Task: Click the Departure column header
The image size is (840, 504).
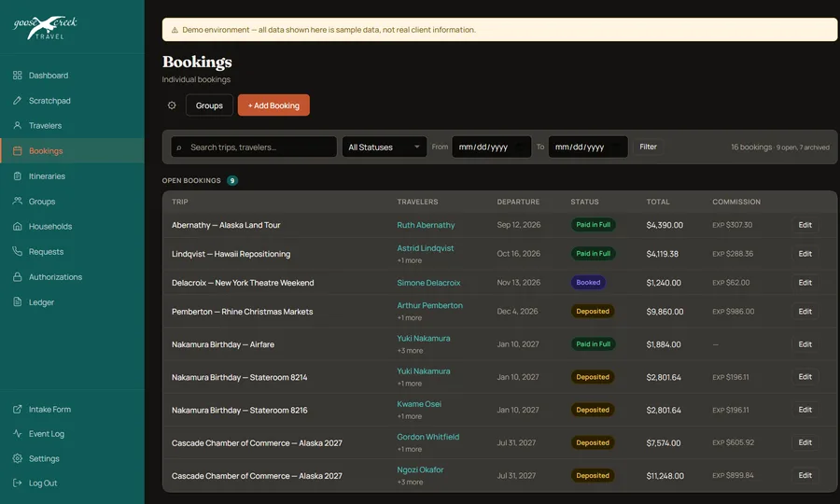Action: [518, 202]
